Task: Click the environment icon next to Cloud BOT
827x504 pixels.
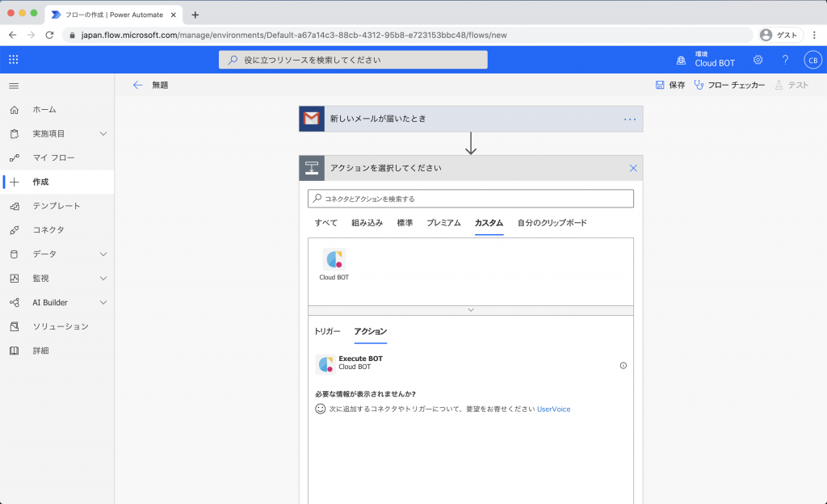Action: click(681, 60)
